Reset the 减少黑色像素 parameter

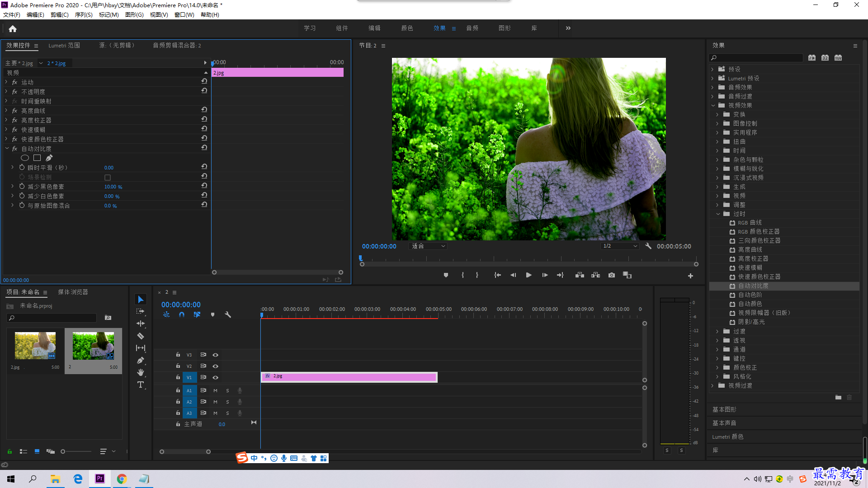pyautogui.click(x=204, y=186)
